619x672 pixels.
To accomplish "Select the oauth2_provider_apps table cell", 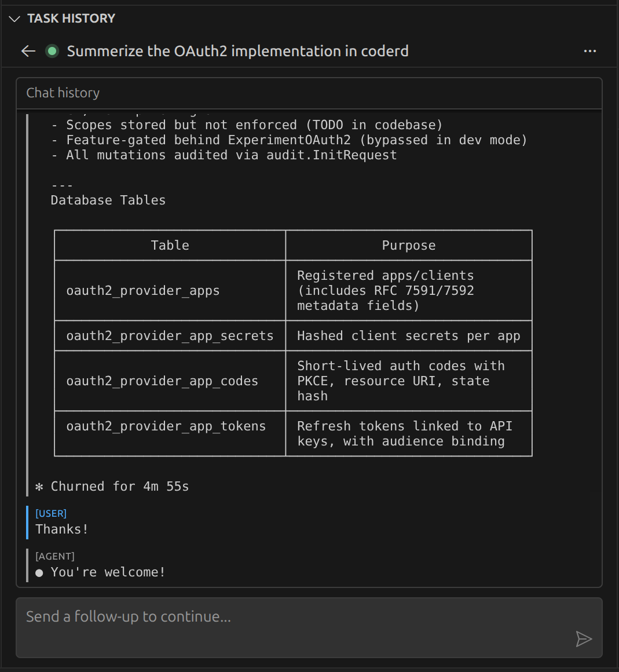I will (144, 290).
